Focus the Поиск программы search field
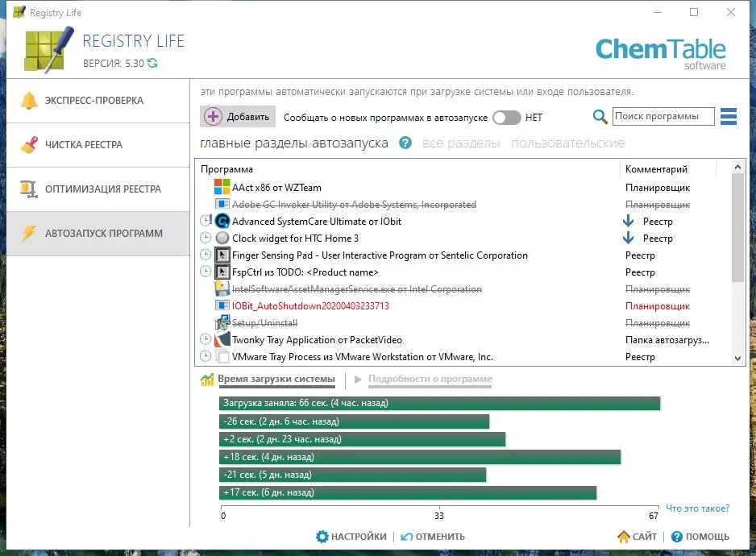This screenshot has width=756, height=556. (663, 116)
